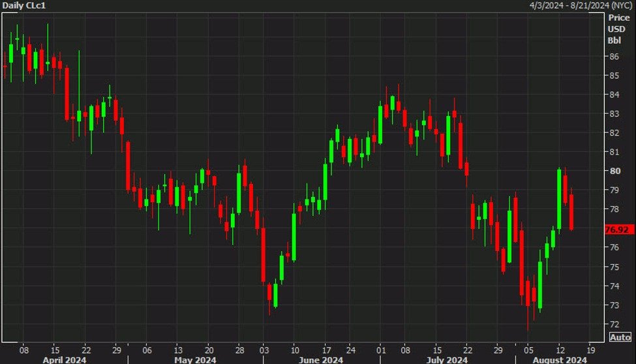Click the July 2024 month label
Viewport: 636px width, 364px height.
click(447, 359)
